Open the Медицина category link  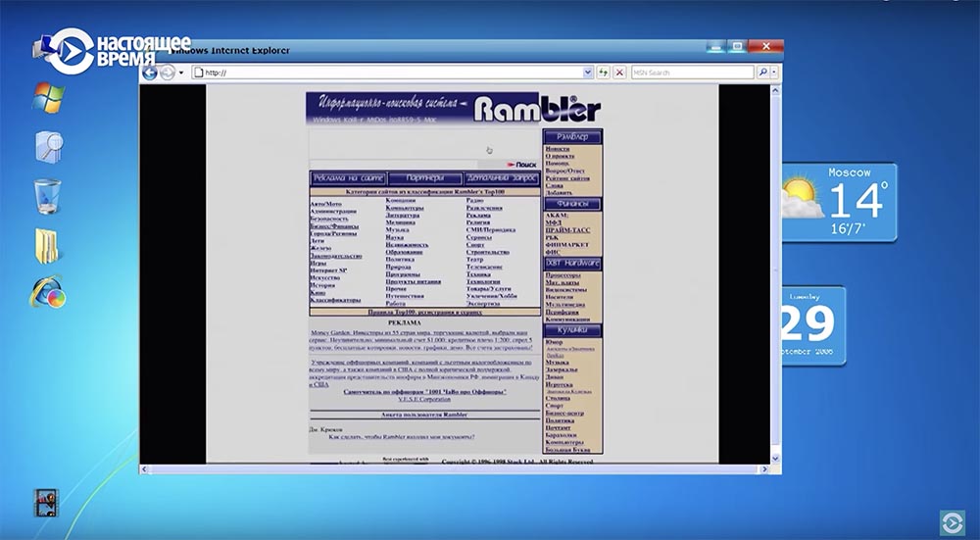[x=400, y=222]
